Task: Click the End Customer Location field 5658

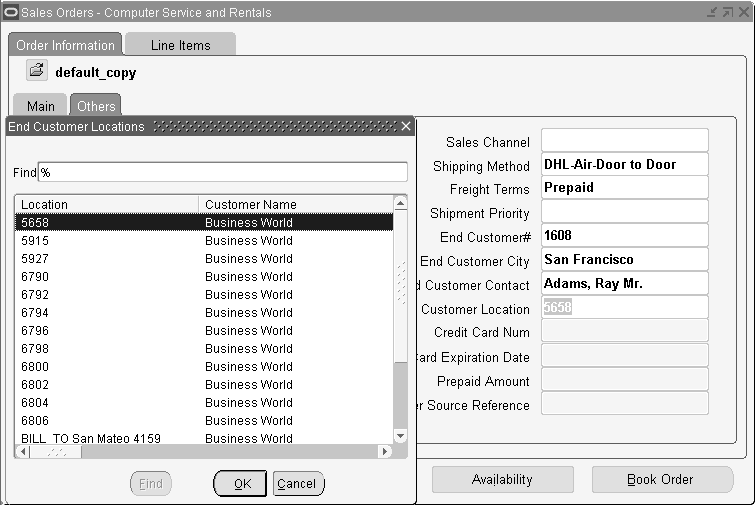Action: pos(625,307)
